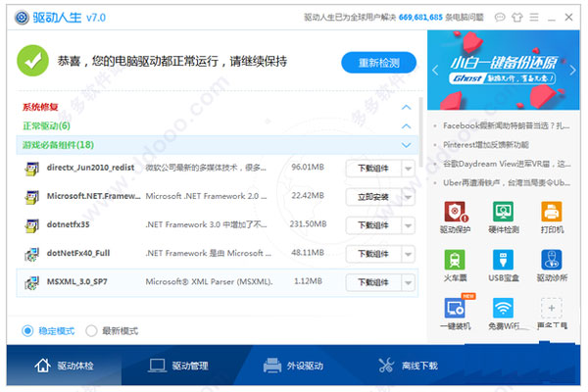Open the skin shirt icon

point(517,18)
